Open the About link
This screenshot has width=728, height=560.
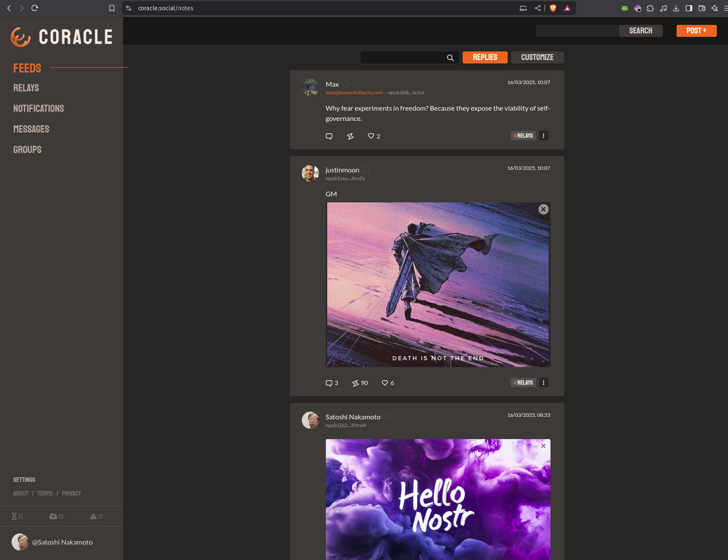[21, 494]
